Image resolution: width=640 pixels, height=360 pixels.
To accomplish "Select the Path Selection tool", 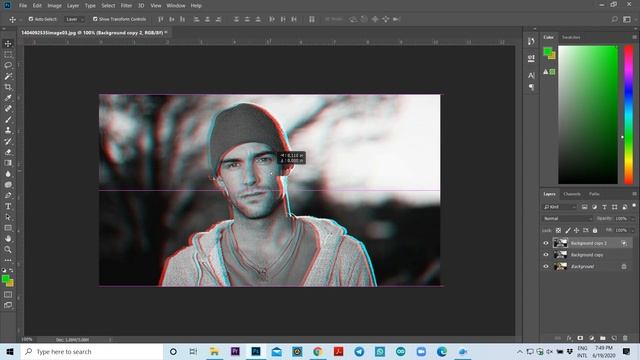I will click(8, 217).
